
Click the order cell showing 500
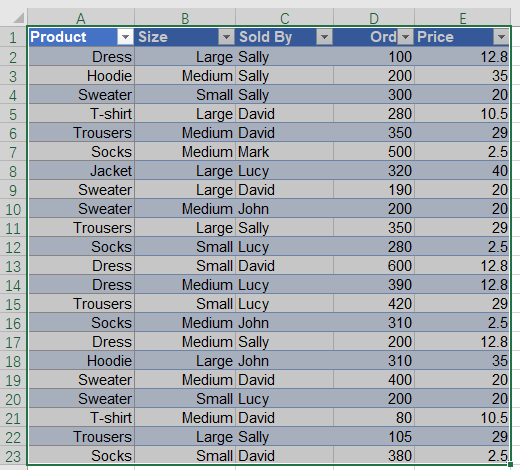tap(374, 152)
